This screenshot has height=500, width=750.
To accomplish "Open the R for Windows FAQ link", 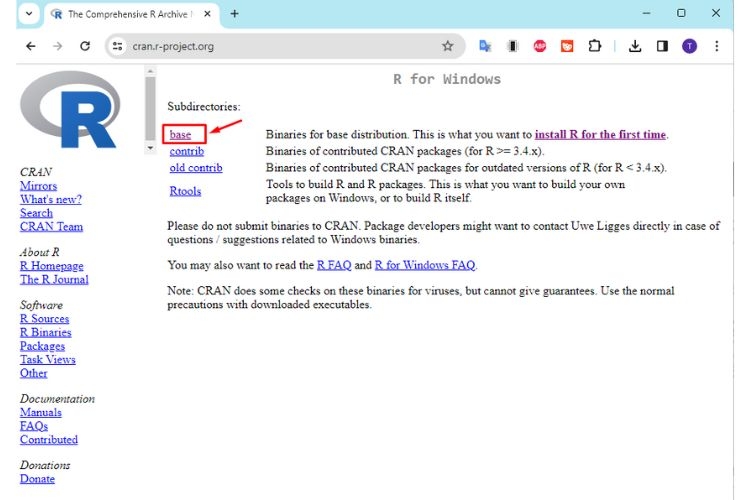I will (x=425, y=265).
